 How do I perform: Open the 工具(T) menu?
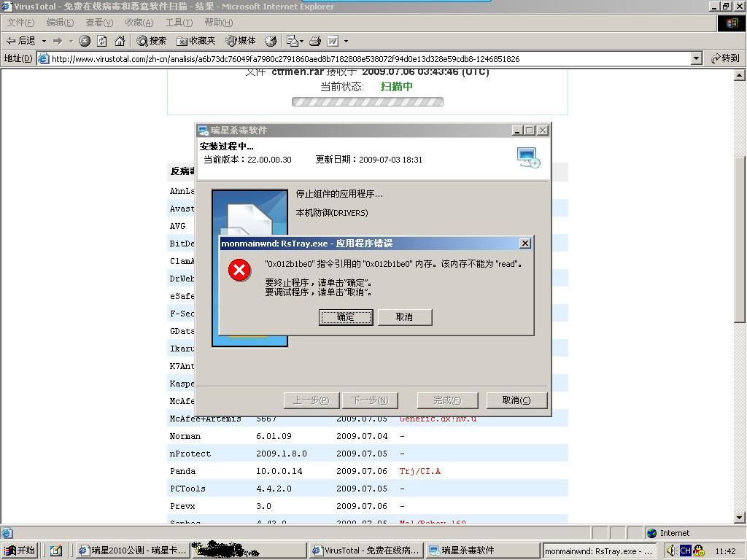(x=179, y=23)
